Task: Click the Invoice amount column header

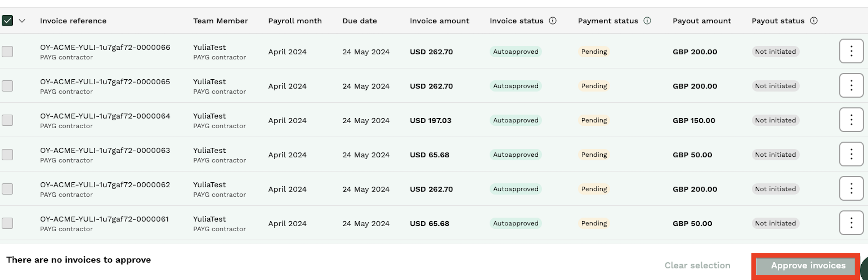Action: coord(439,21)
